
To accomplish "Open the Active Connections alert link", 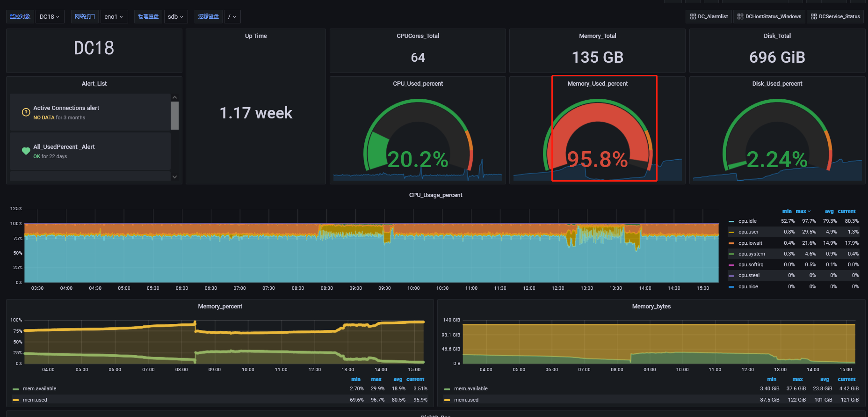I will point(66,108).
